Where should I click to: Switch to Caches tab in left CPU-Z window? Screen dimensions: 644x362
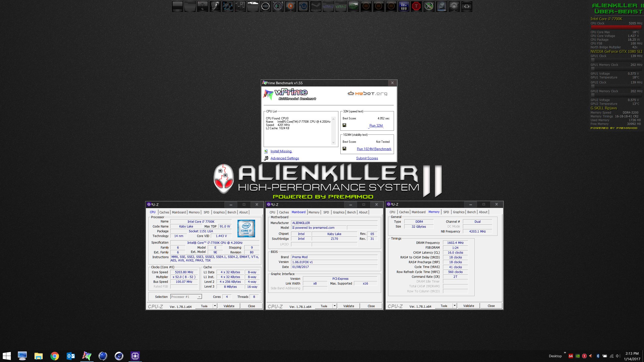point(164,212)
